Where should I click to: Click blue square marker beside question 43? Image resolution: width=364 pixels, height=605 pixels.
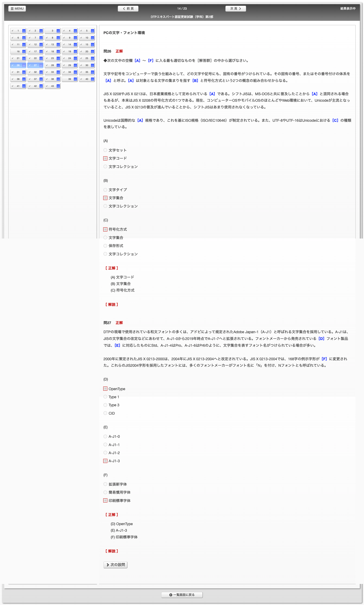click(58, 86)
